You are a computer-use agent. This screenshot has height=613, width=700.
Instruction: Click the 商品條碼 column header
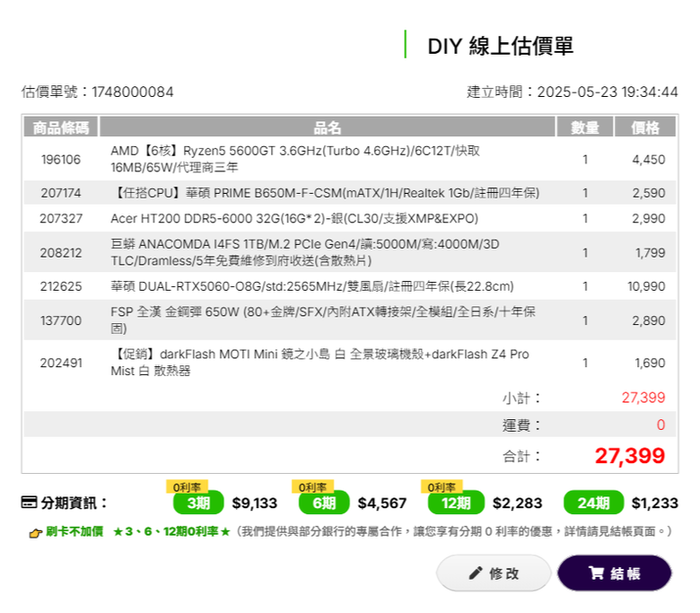point(61,127)
